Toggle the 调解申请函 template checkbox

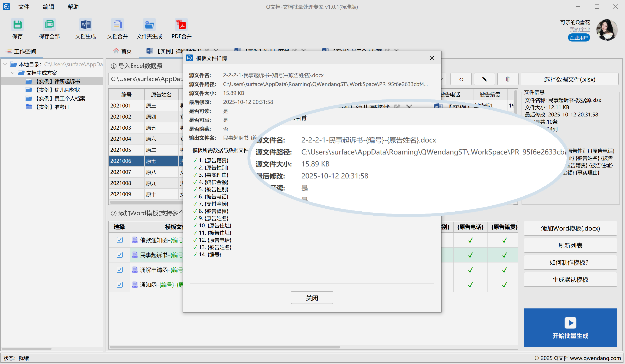click(120, 270)
